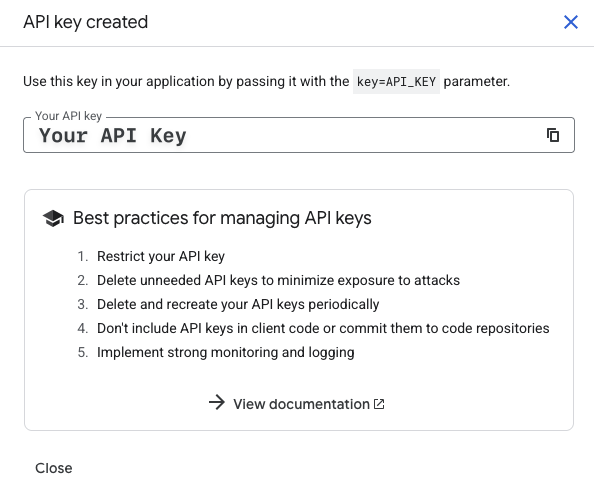Click the graduation cap best practices icon
The width and height of the screenshot is (594, 503).
coord(53,218)
